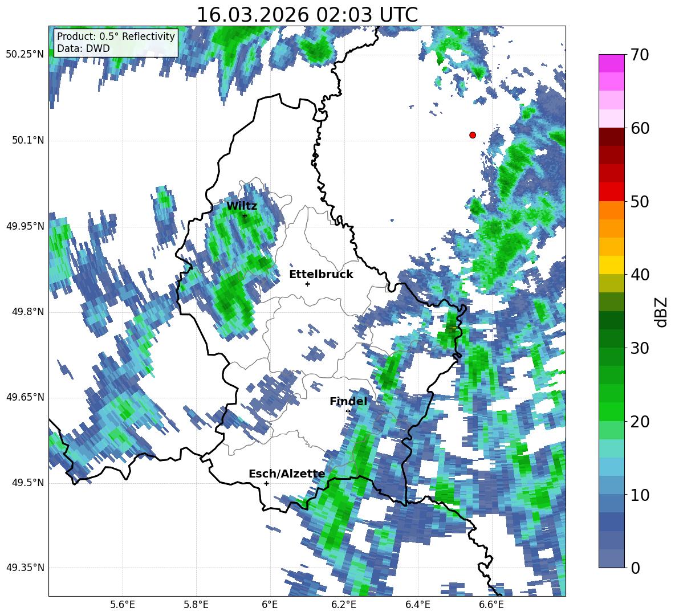The width and height of the screenshot is (675, 616).
Task: Pick the dark red swatch just below 60 dBZ
Action: [611, 136]
